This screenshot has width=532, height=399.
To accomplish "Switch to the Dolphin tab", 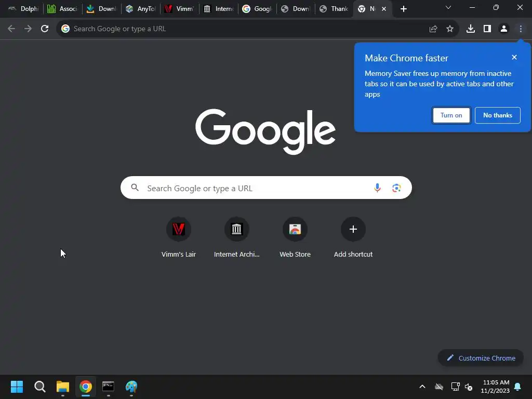I will point(23,9).
